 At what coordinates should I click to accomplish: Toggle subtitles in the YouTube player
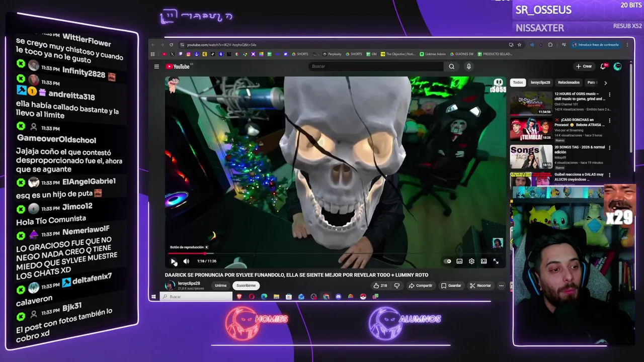pyautogui.click(x=459, y=261)
